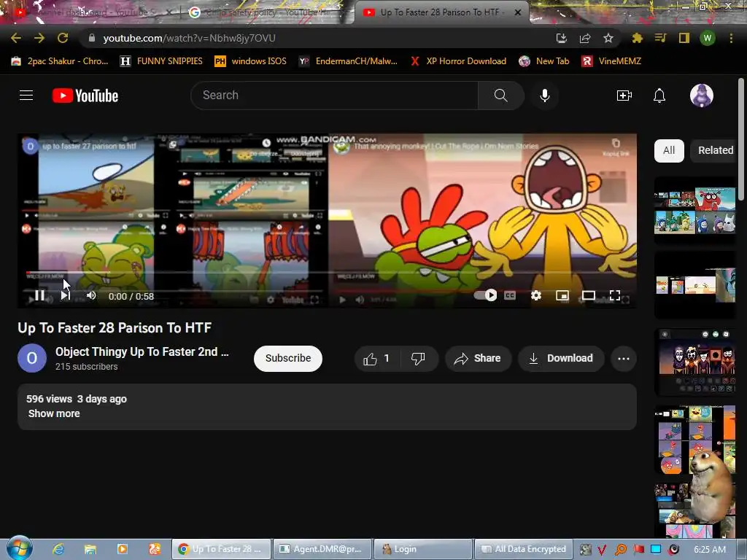747x560 pixels.
Task: Open the All Data Encrypted taskbar window
Action: (523, 549)
